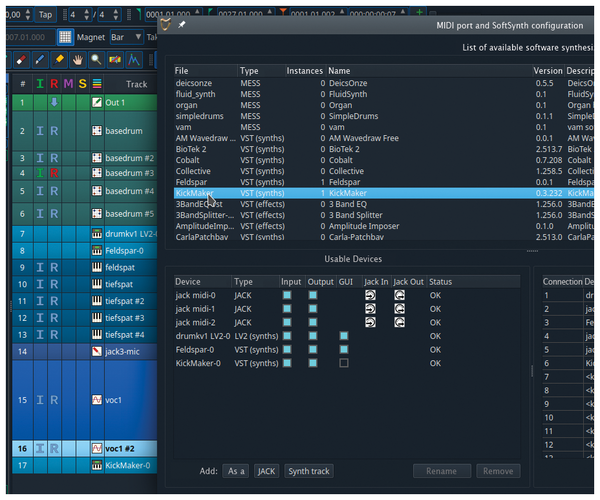Click the synth icon of Feldspar-0 track
The image size is (600, 500).
[97, 251]
